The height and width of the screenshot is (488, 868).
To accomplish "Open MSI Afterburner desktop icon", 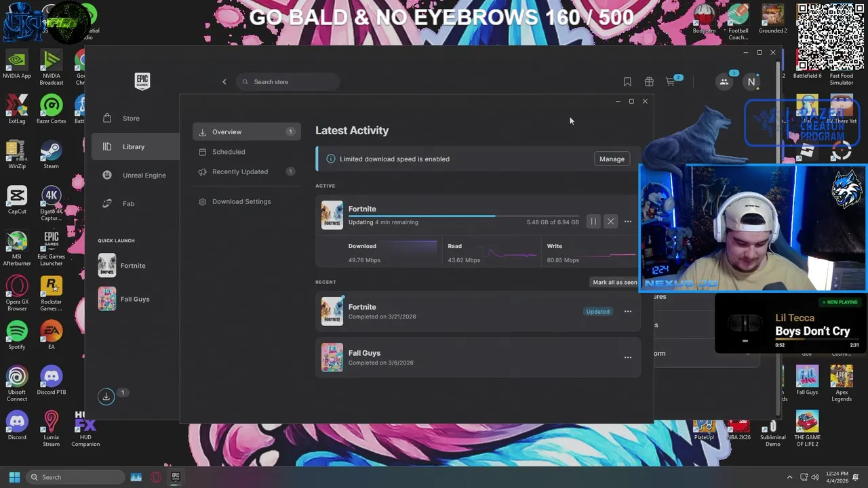I will (x=17, y=249).
